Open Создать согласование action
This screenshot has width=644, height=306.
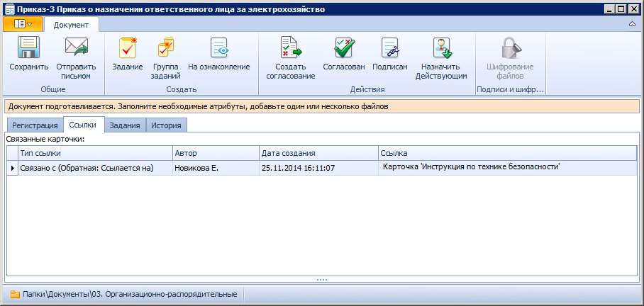[x=290, y=48]
